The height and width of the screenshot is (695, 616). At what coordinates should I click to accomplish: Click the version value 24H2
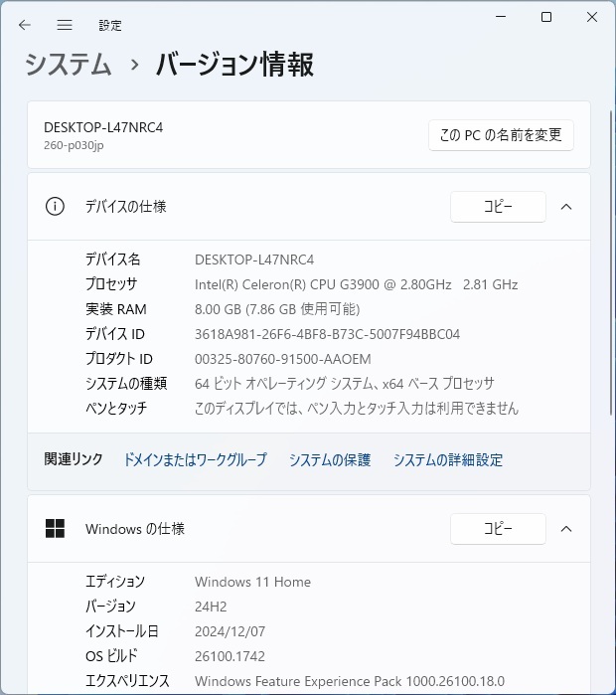coord(211,607)
